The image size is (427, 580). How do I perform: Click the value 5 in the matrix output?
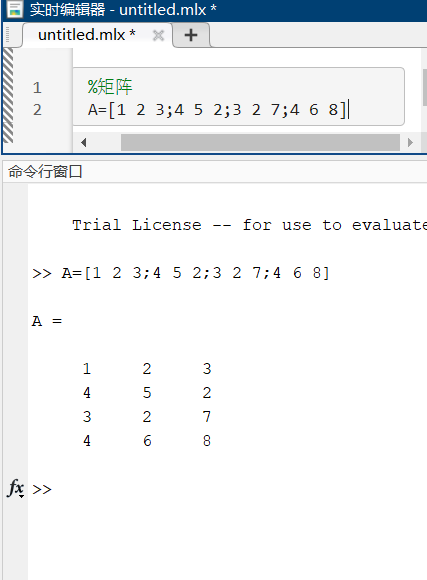click(147, 392)
